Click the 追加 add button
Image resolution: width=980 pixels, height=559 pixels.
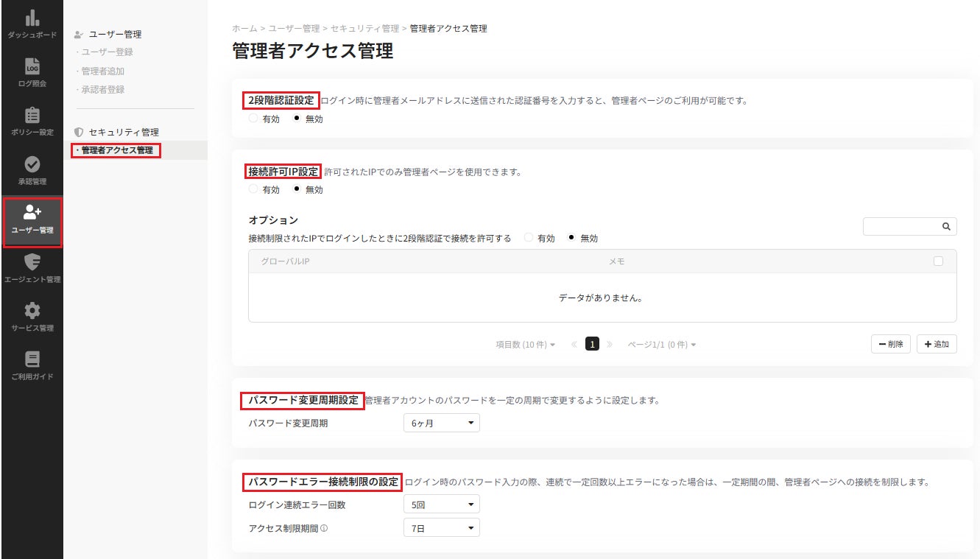point(937,344)
